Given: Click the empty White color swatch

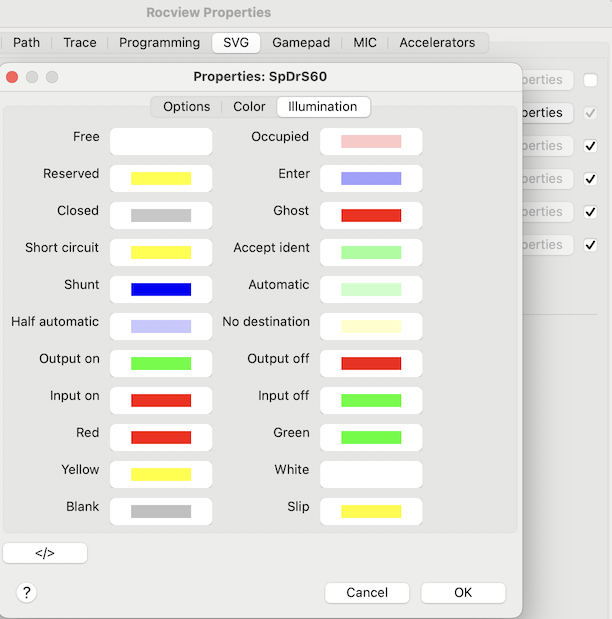Looking at the screenshot, I should coord(371,475).
